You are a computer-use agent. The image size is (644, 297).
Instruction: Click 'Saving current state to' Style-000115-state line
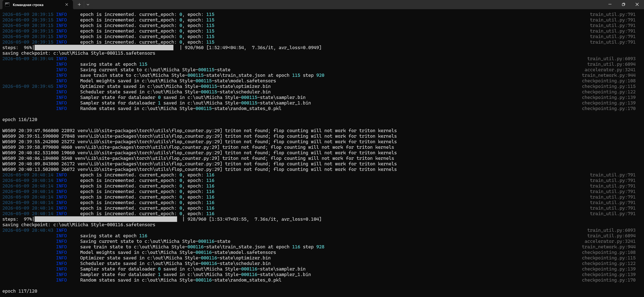(x=155, y=70)
